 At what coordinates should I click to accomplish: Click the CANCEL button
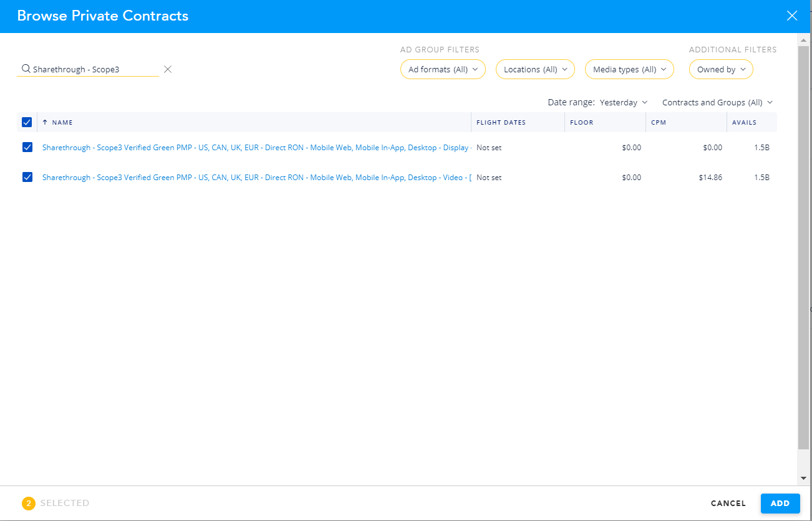pyautogui.click(x=728, y=504)
